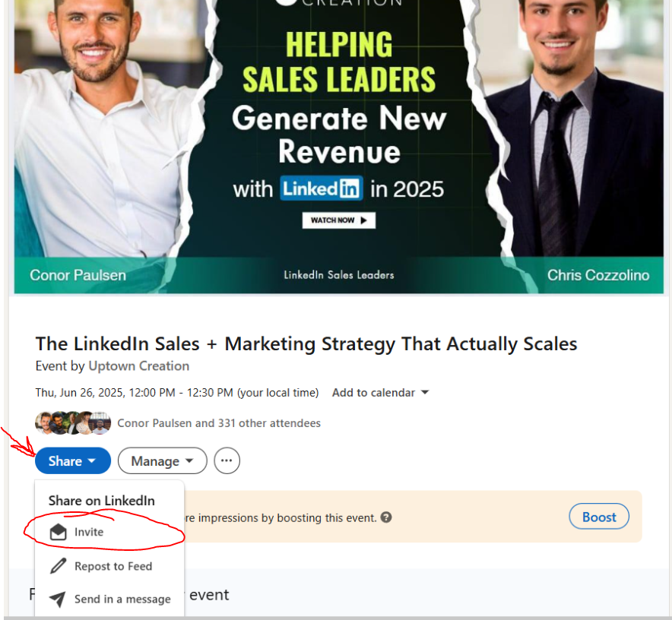Image resolution: width=672 pixels, height=620 pixels.
Task: Expand Add to calendar dropdown
Action: click(x=381, y=393)
